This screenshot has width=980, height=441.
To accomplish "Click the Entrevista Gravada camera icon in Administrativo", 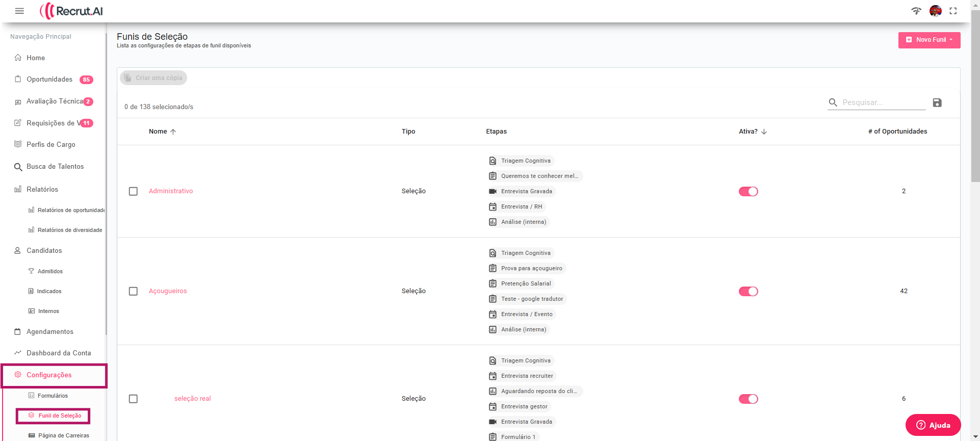I will 493,191.
